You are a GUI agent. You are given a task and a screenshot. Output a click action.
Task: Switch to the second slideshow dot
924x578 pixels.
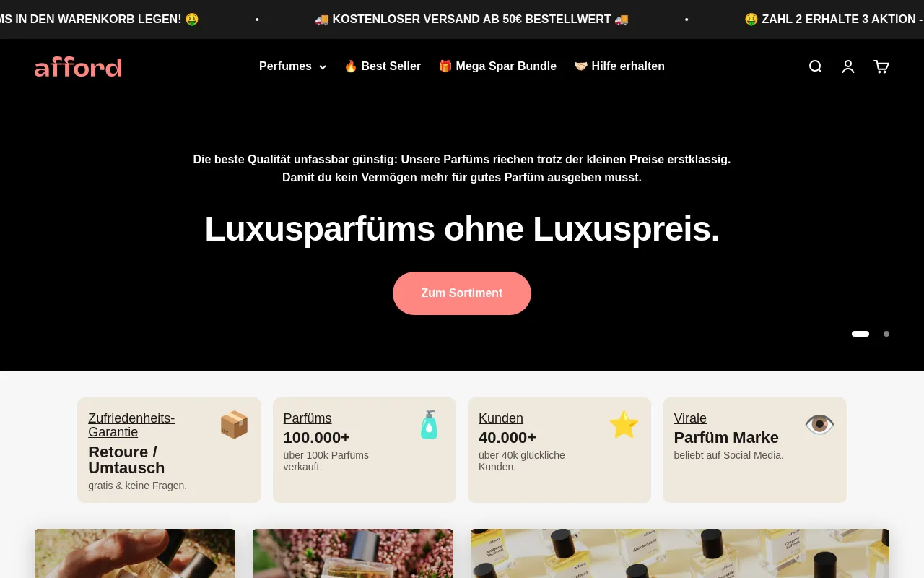pos(886,334)
